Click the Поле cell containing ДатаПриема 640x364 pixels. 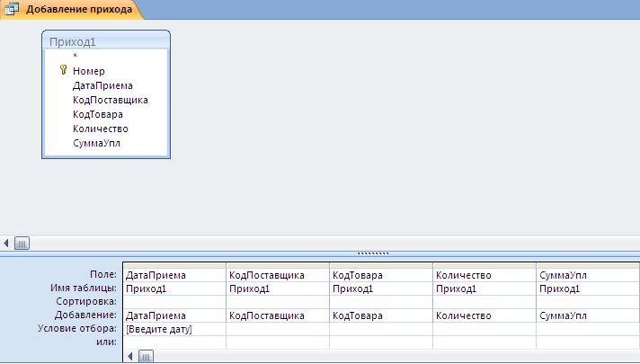[x=174, y=275]
